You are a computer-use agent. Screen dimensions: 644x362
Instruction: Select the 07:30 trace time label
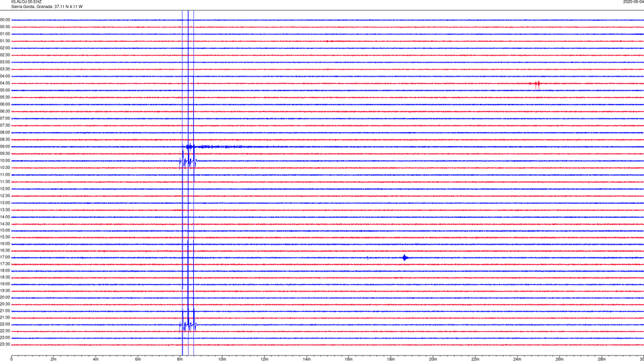pyautogui.click(x=5, y=125)
